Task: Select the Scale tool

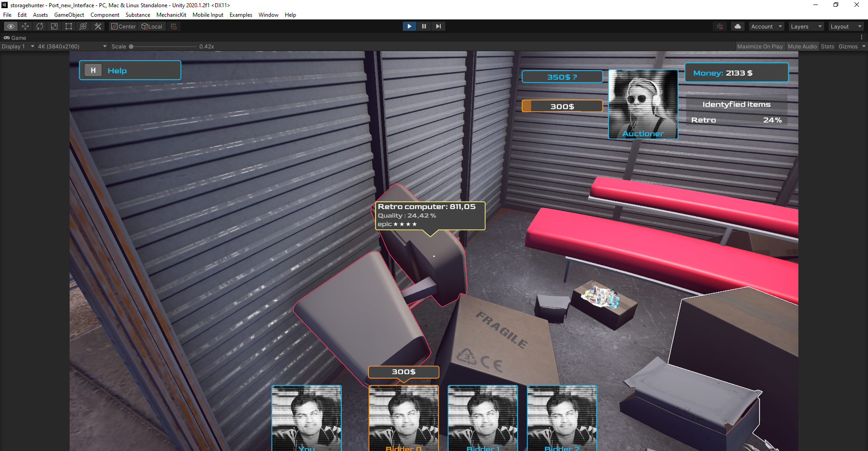Action: [54, 26]
